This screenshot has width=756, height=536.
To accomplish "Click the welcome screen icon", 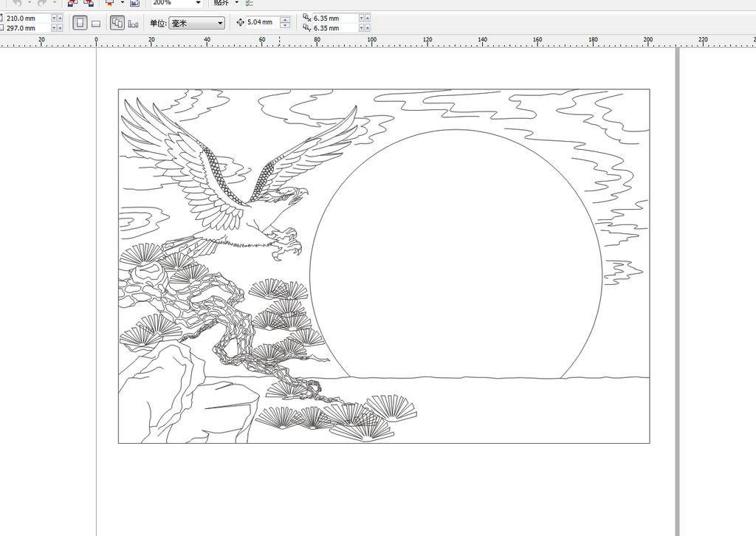I will point(135,3).
